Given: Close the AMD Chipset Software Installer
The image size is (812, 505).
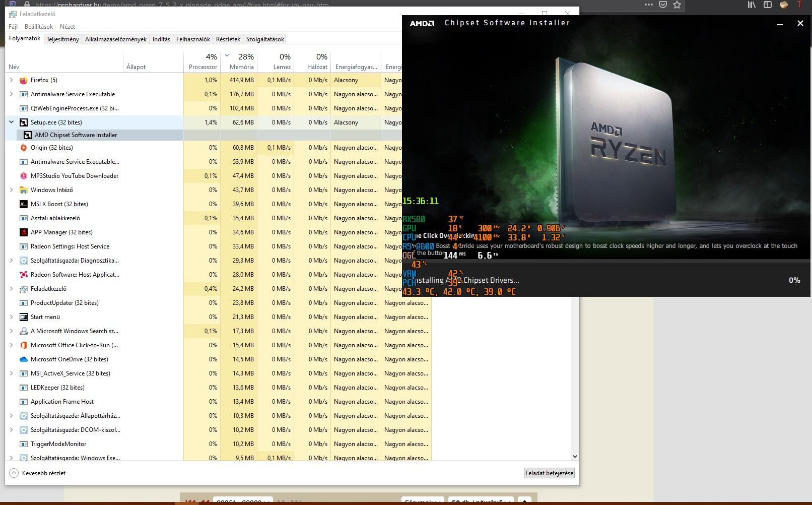Looking at the screenshot, I should [x=800, y=23].
